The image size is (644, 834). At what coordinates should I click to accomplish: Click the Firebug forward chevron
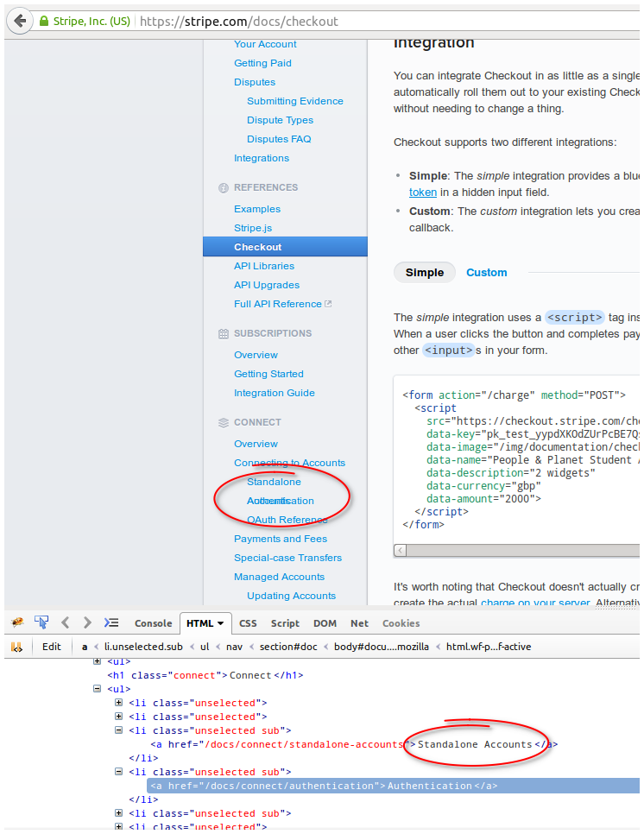pos(87,622)
